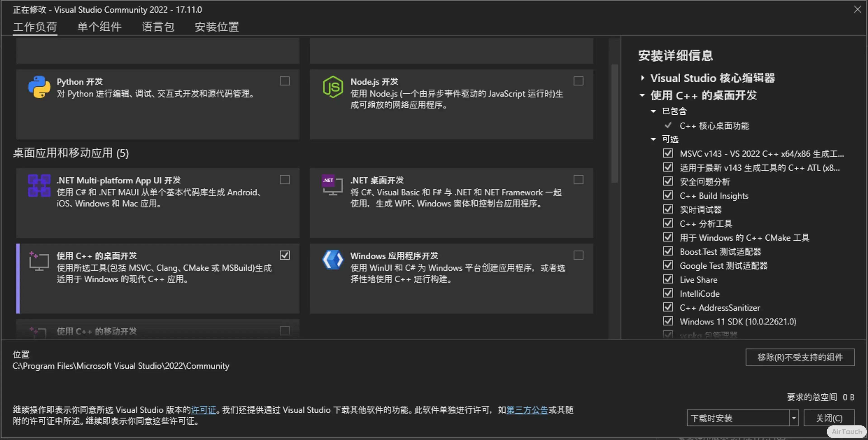Click the .NET MAUI workload icon
Image resolution: width=868 pixels, height=440 pixels.
point(39,185)
